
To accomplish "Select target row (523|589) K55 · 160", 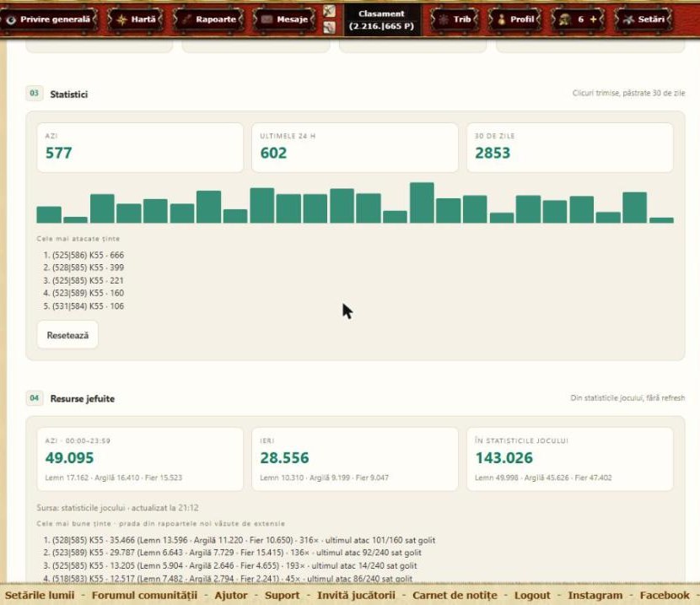I will point(84,293).
